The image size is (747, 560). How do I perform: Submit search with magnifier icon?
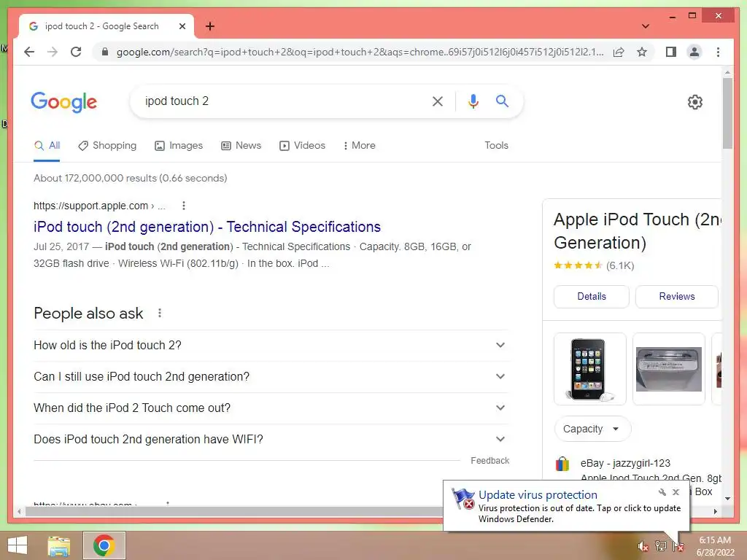tap(502, 101)
